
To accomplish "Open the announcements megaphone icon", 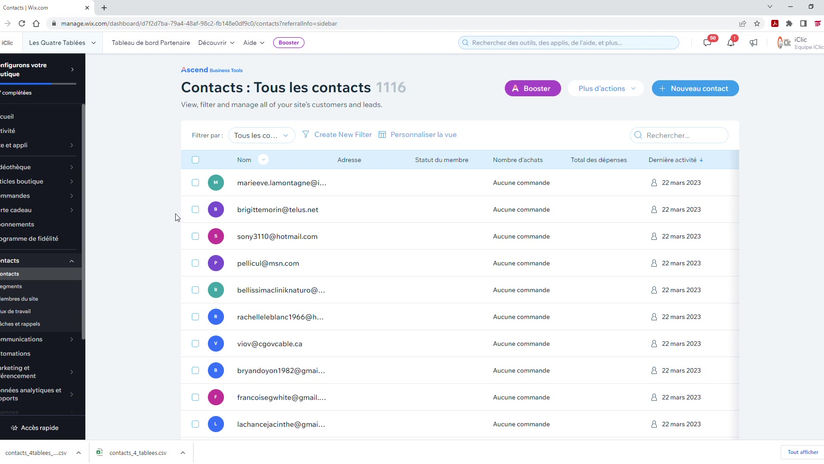I will coord(754,43).
